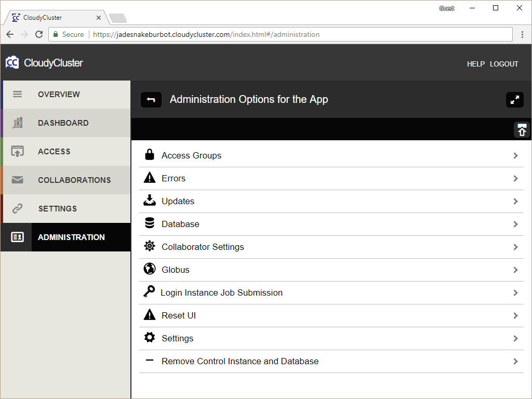Image resolution: width=532 pixels, height=399 pixels.
Task: Expand Collaborator Settings row chevron
Action: [x=516, y=247]
